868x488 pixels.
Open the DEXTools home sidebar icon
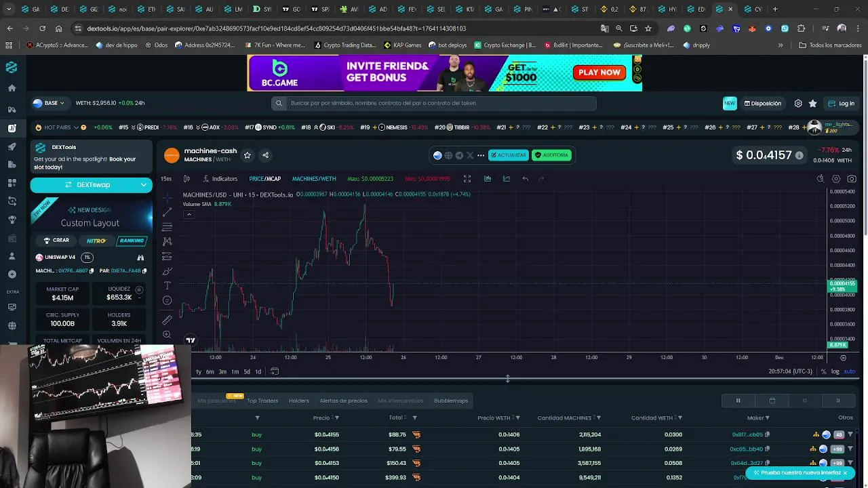[x=12, y=88]
